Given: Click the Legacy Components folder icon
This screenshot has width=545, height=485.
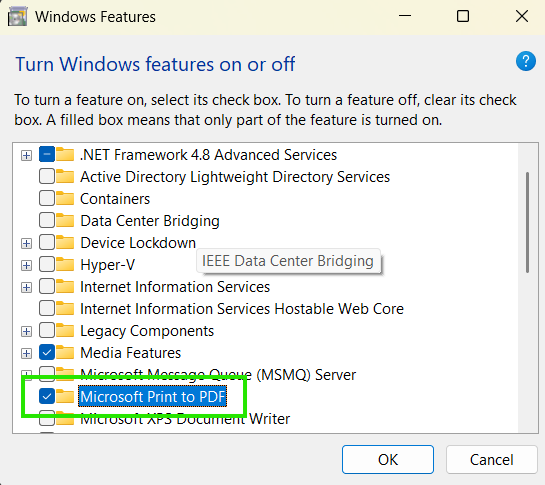Looking at the screenshot, I should point(65,330).
